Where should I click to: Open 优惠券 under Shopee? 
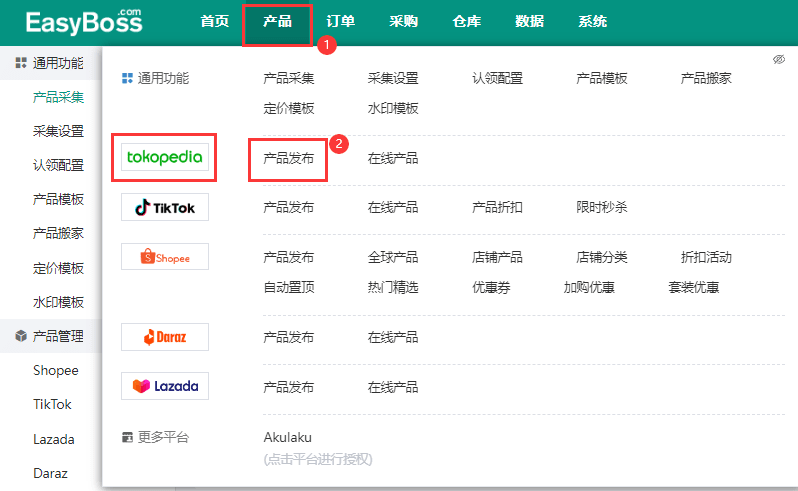491,287
